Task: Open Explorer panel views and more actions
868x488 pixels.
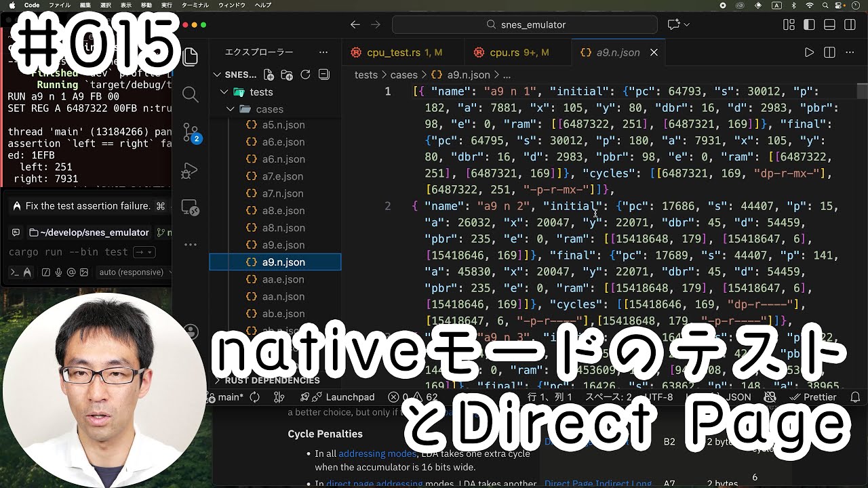Action: (x=324, y=52)
